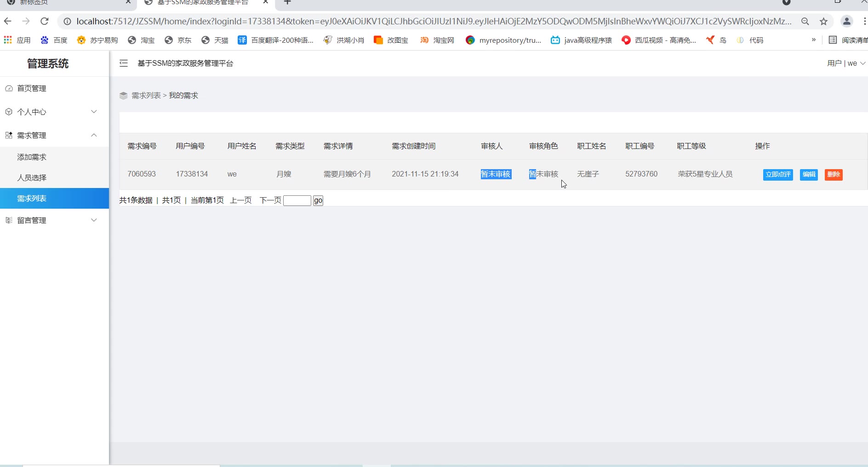
Task: Open the 淘宝 bookmark
Action: 142,40
